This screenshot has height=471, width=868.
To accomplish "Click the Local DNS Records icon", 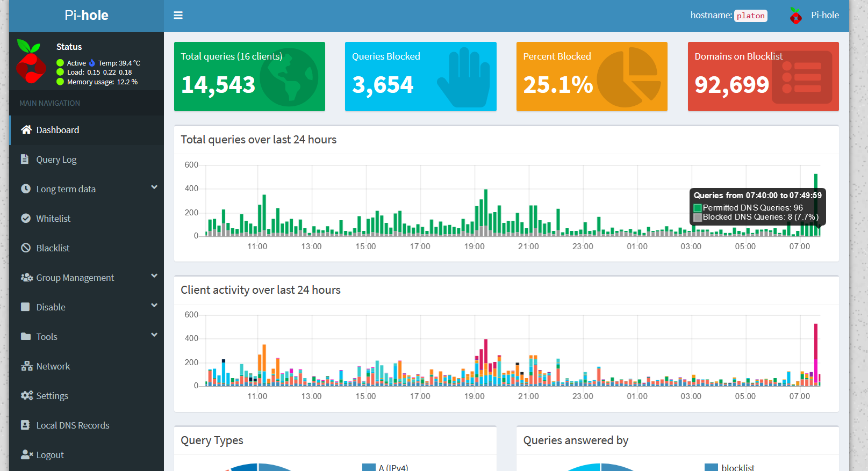I will pos(25,425).
